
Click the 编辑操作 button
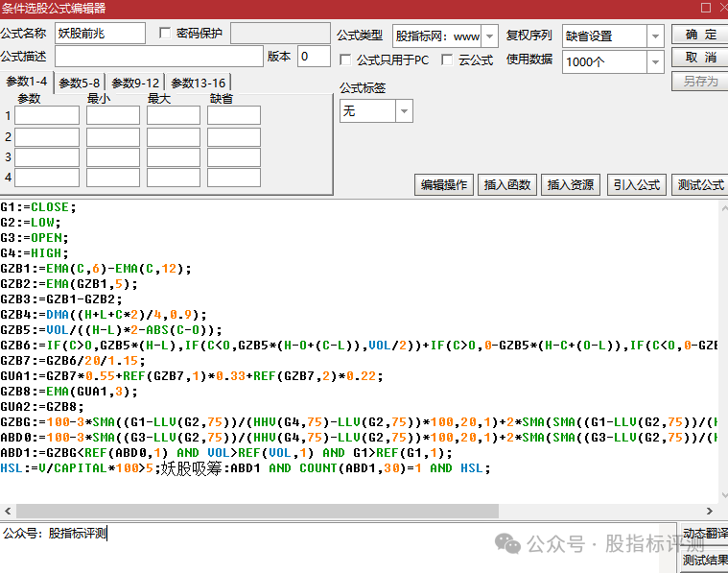pyautogui.click(x=444, y=185)
